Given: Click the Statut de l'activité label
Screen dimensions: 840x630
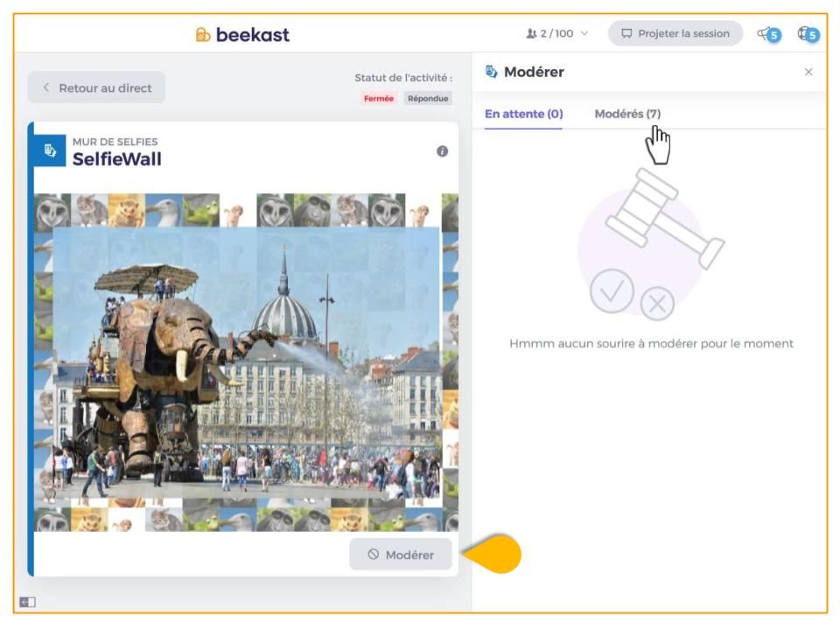Looking at the screenshot, I should [x=402, y=78].
